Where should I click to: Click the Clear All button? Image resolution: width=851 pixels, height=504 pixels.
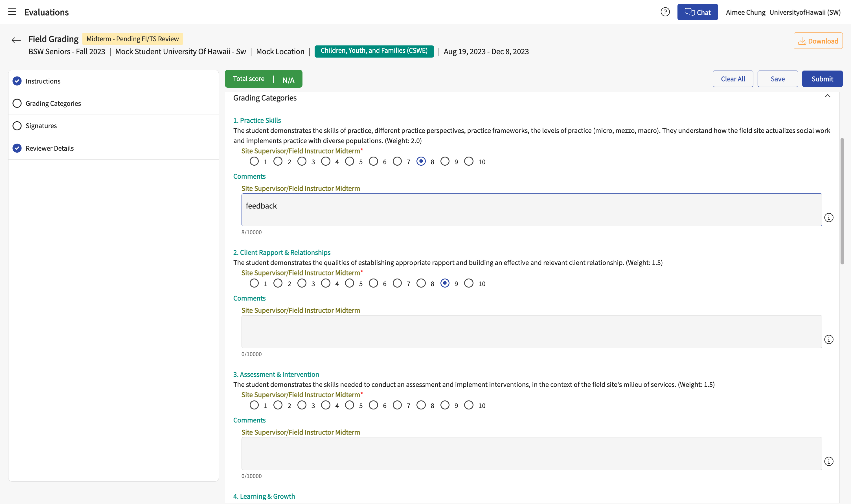click(733, 79)
